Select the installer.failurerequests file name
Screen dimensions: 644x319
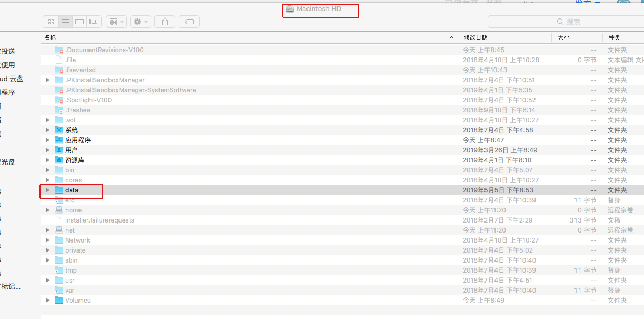(100, 220)
